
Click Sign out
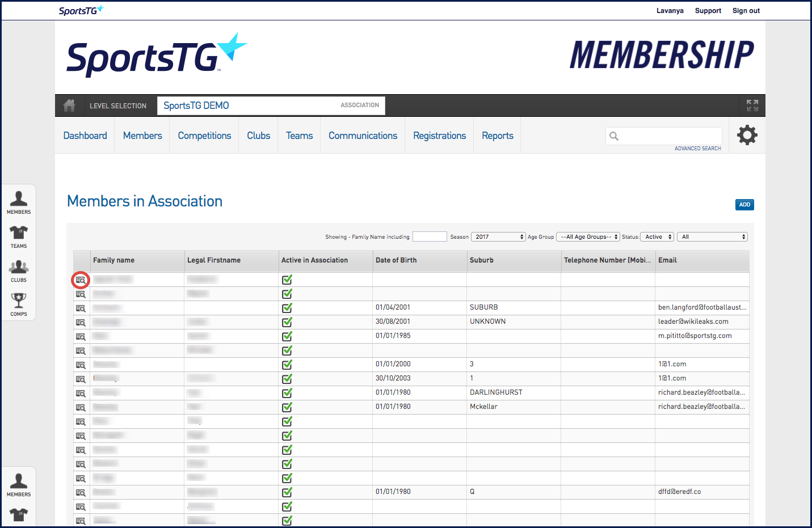pyautogui.click(x=746, y=11)
